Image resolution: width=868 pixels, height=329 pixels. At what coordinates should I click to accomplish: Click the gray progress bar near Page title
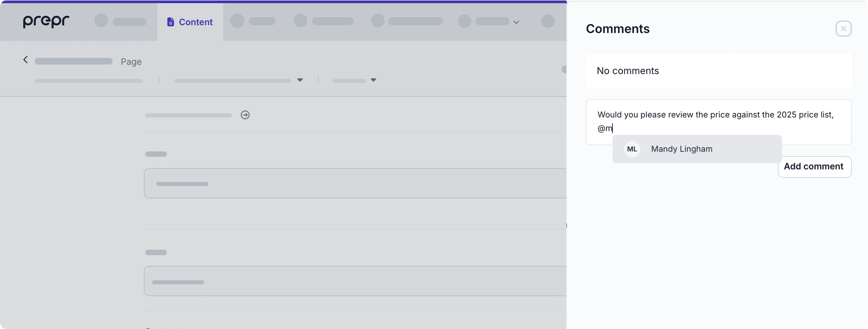(x=73, y=61)
